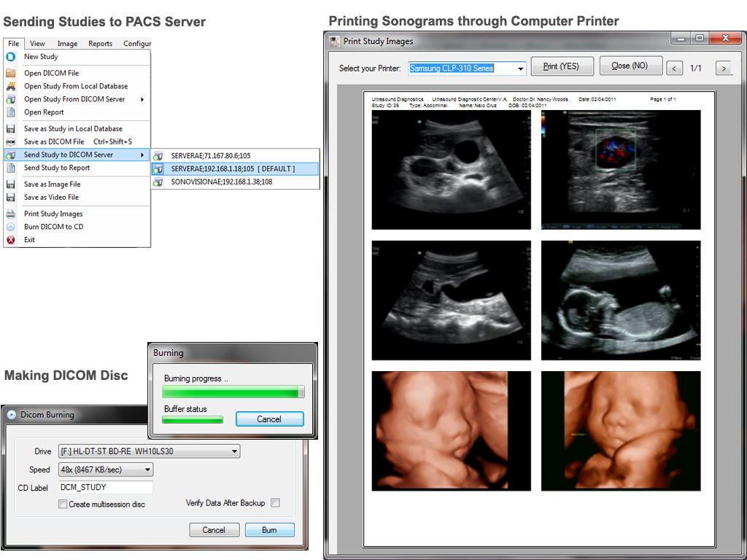747x560 pixels.
Task: Open the Image menu
Action: (x=68, y=43)
